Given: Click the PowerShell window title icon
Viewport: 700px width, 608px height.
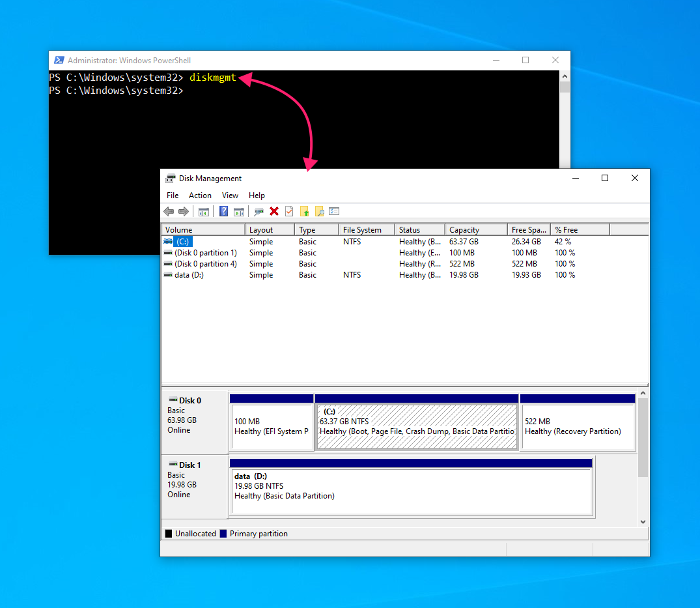Looking at the screenshot, I should (x=59, y=61).
